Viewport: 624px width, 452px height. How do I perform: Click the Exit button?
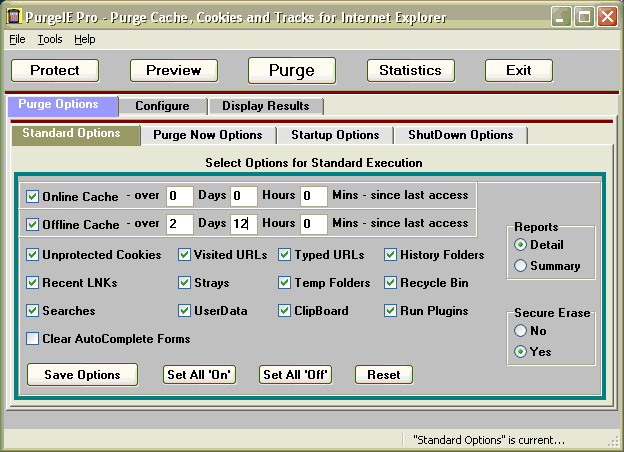coord(519,70)
